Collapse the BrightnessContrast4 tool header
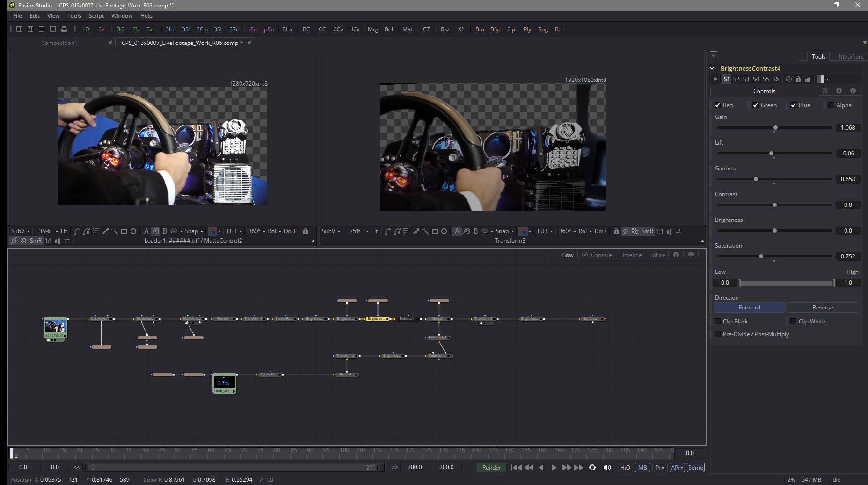Image resolution: width=868 pixels, height=485 pixels. click(712, 68)
